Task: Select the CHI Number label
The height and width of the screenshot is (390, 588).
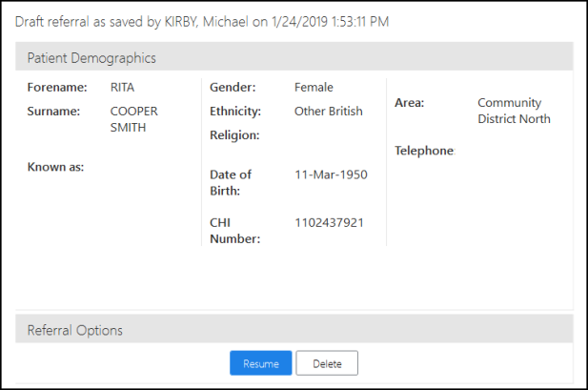Action: (x=235, y=231)
